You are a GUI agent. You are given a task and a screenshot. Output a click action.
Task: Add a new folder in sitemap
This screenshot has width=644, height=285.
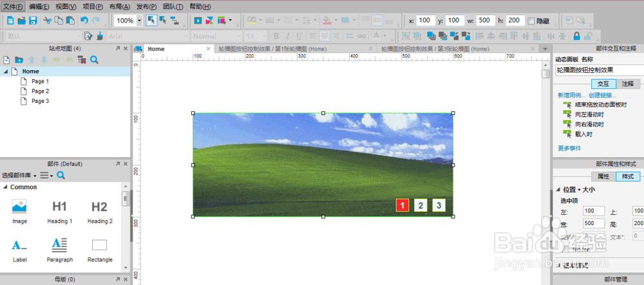19,60
